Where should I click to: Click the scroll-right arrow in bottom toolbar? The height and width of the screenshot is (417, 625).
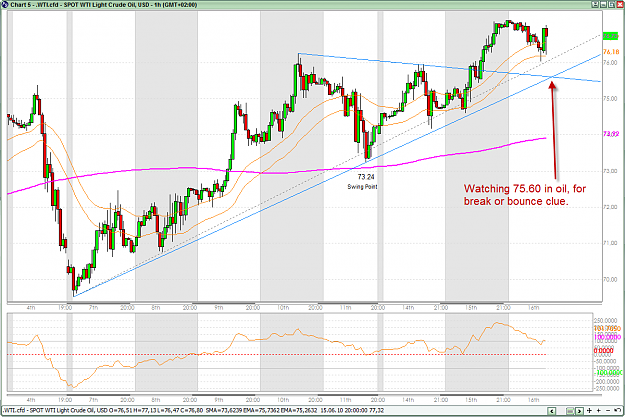(x=579, y=411)
